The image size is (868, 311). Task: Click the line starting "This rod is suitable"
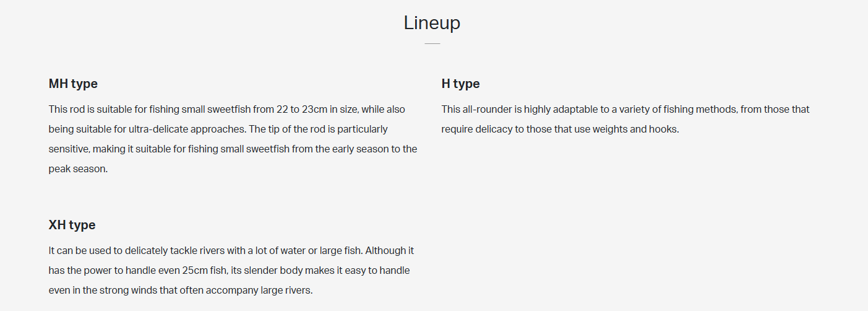[226, 110]
